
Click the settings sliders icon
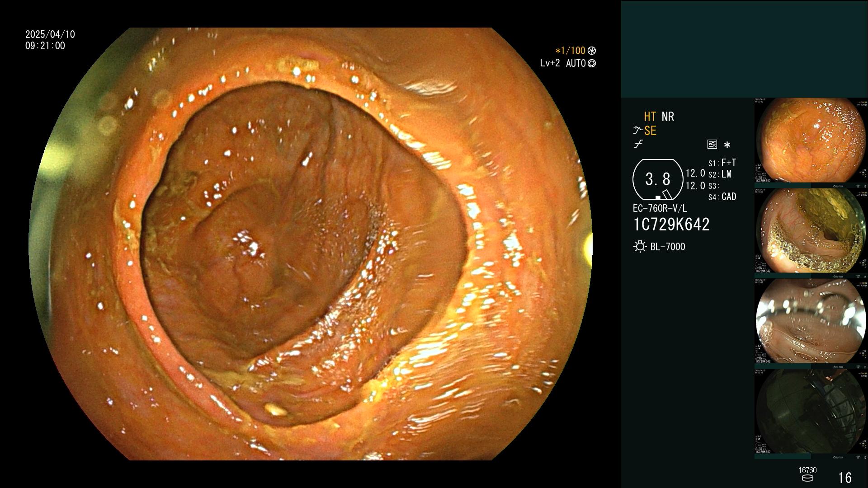click(712, 145)
